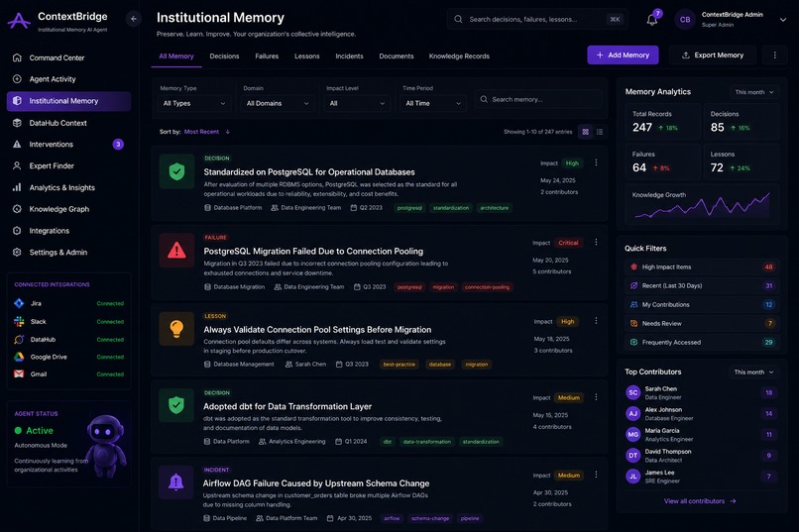The width and height of the screenshot is (799, 532).
Task: Open the Time Period All Time dropdown
Action: tap(433, 103)
